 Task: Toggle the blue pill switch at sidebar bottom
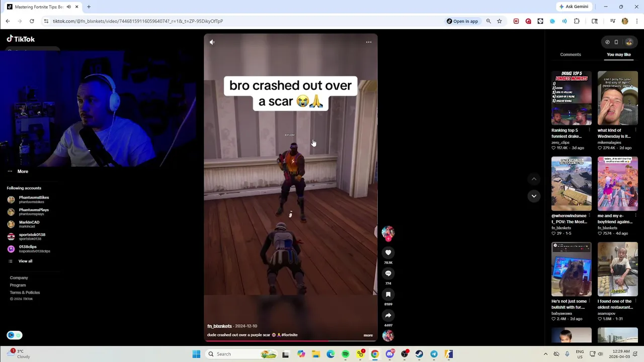pos(15,335)
